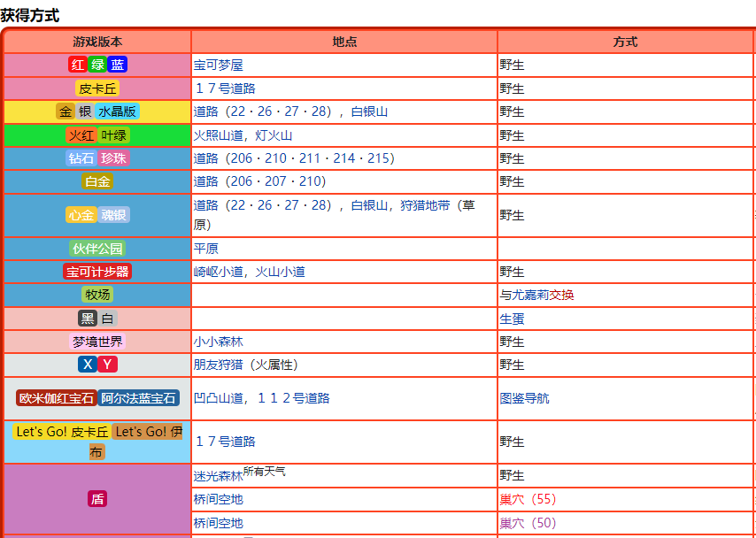Open the 灯火山 link
Screen dimensions: 756x538
pos(274,135)
